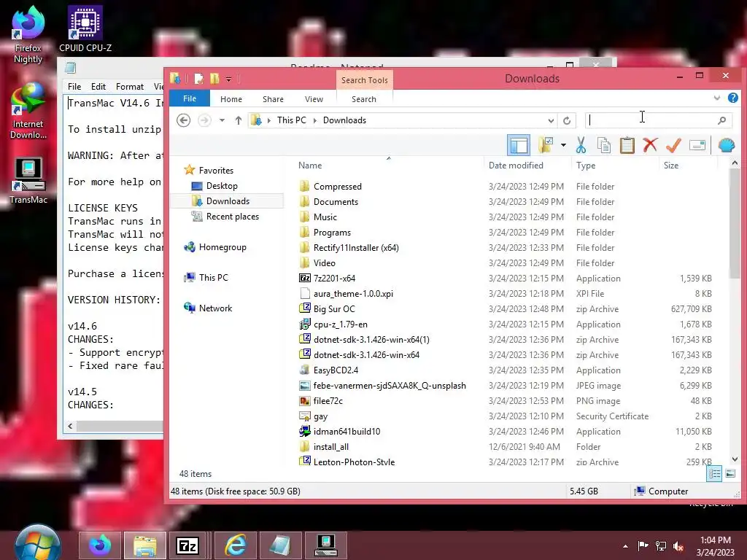Click the muted volume tray icon
This screenshot has width=747, height=560.
click(x=678, y=546)
